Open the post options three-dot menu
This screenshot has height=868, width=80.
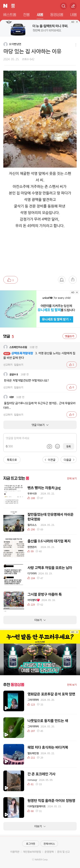(75, 44)
